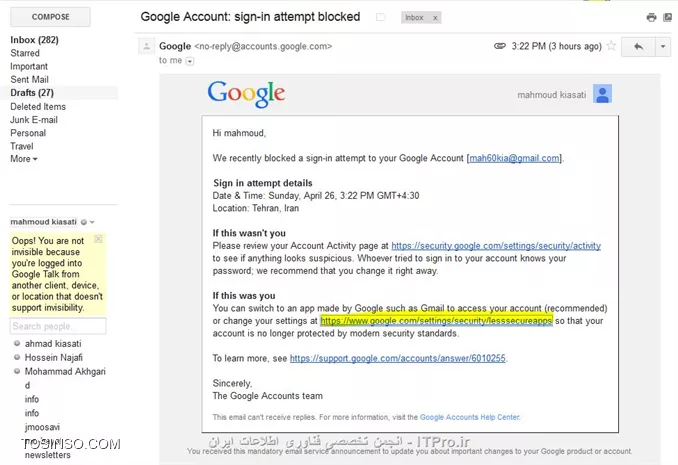Open the highlighted lesssecureapps settings link

pos(436,321)
